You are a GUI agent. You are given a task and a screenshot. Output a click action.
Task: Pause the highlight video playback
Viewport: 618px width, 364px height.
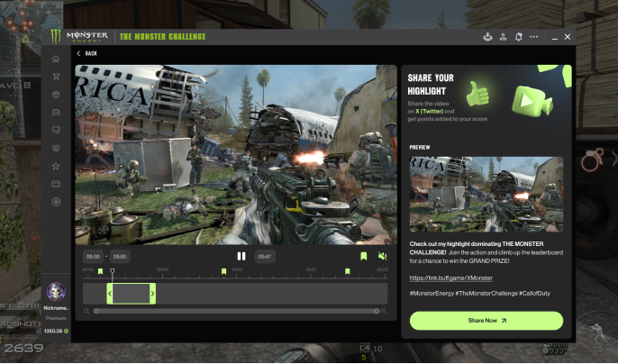tap(241, 256)
